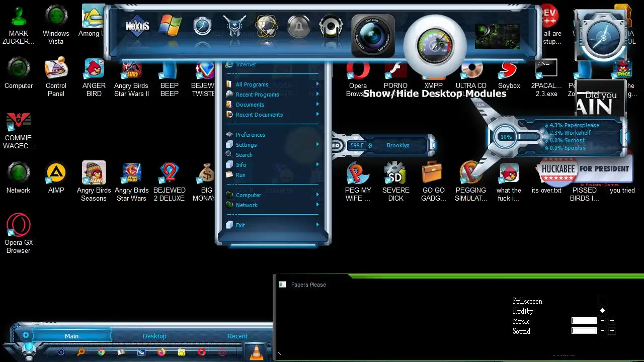Image resolution: width=644 pixels, height=362 pixels.
Task: Open the globe atom icon in the dock
Action: [267, 26]
